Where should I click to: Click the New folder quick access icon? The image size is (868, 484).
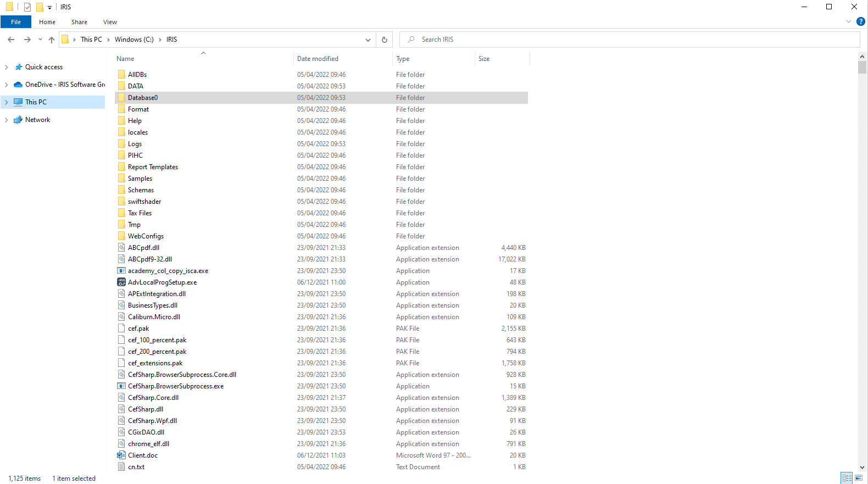(x=40, y=7)
